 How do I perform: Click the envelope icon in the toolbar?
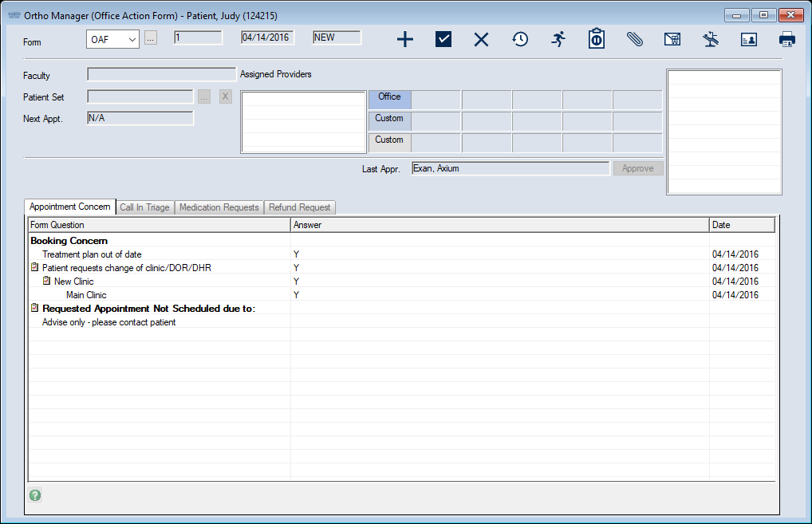tap(672, 39)
